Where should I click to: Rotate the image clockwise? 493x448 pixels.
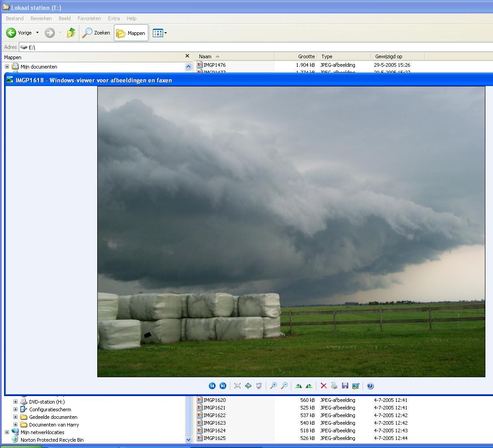point(298,386)
